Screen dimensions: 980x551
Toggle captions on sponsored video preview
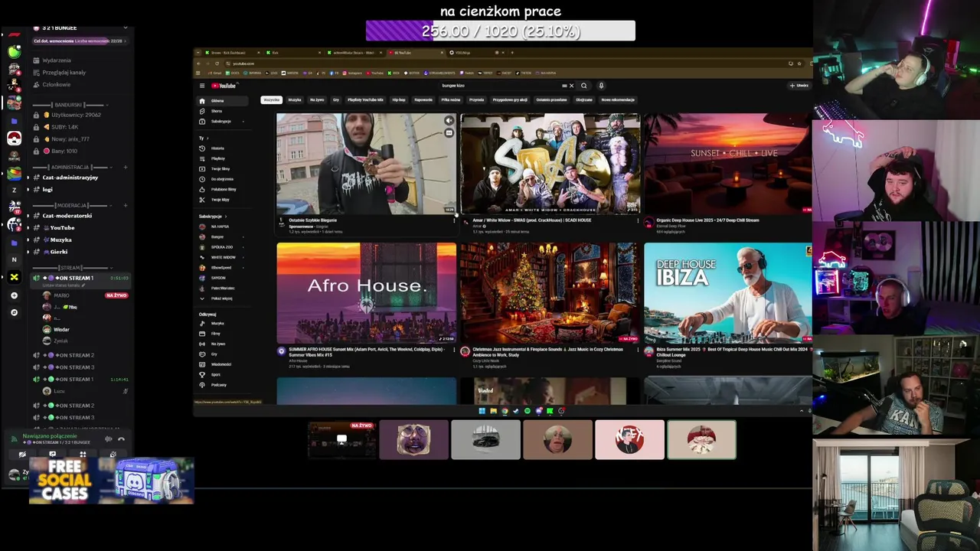tap(449, 132)
